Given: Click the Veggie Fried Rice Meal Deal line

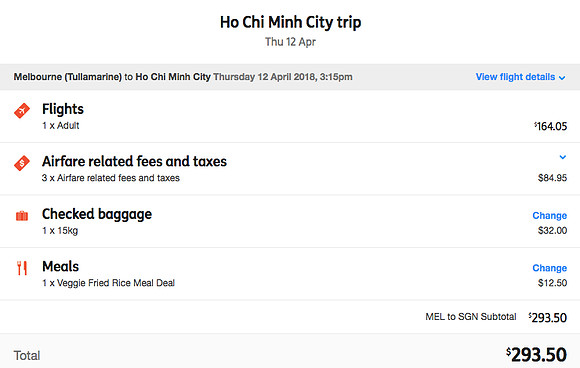Looking at the screenshot, I should (108, 283).
